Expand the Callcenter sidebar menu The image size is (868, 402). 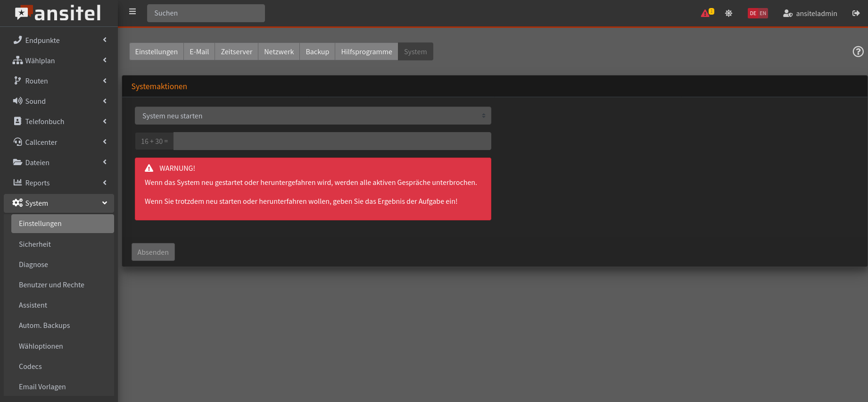[x=59, y=142]
